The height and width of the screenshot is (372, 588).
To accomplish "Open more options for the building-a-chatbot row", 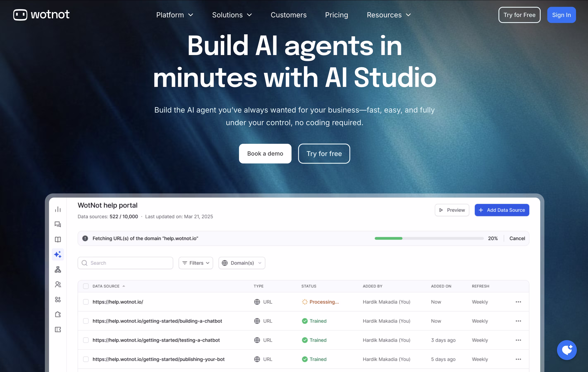I will coord(518,321).
